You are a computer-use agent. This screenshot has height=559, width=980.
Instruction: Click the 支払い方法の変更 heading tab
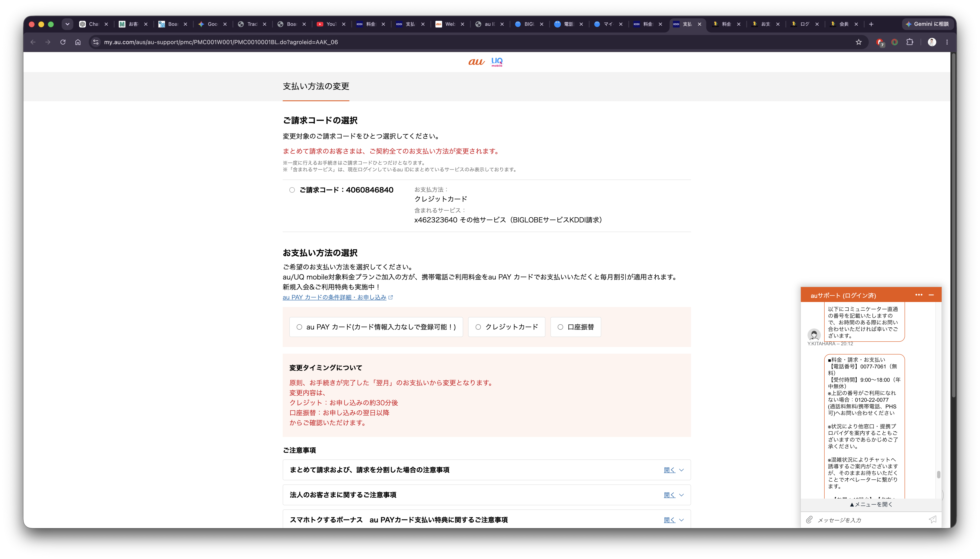pos(316,86)
